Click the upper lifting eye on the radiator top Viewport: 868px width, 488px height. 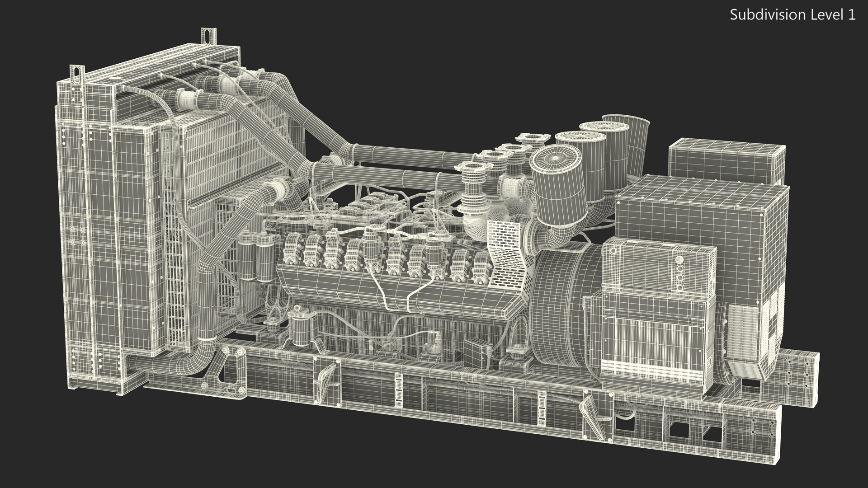coord(208,36)
